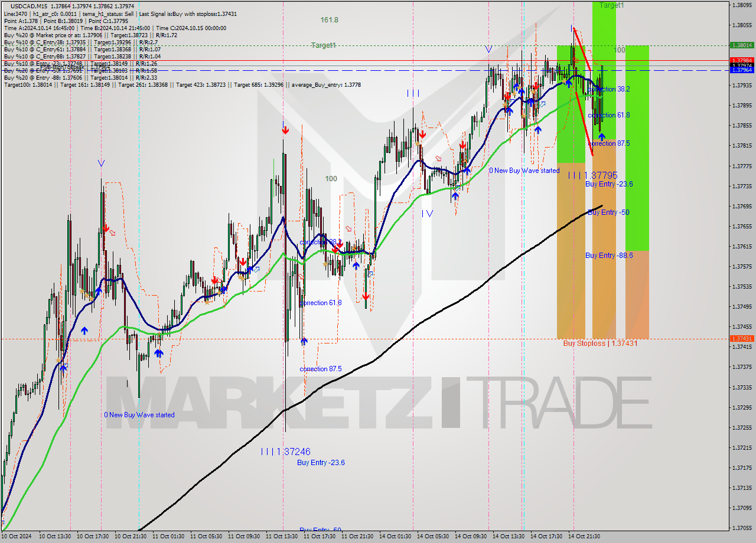
Task: Click the 1.37335 price axis label
Action: coord(742,387)
